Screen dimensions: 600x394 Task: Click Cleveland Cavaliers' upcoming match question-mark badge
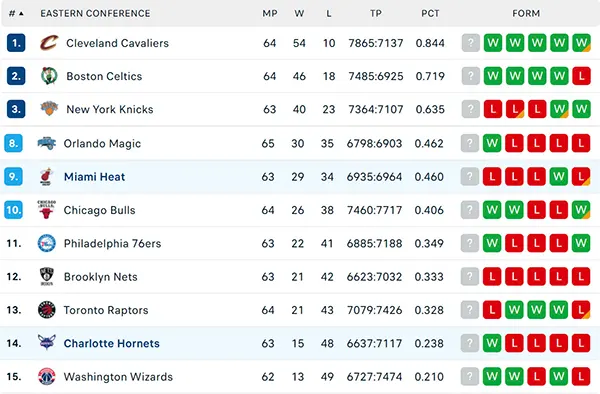coord(471,43)
